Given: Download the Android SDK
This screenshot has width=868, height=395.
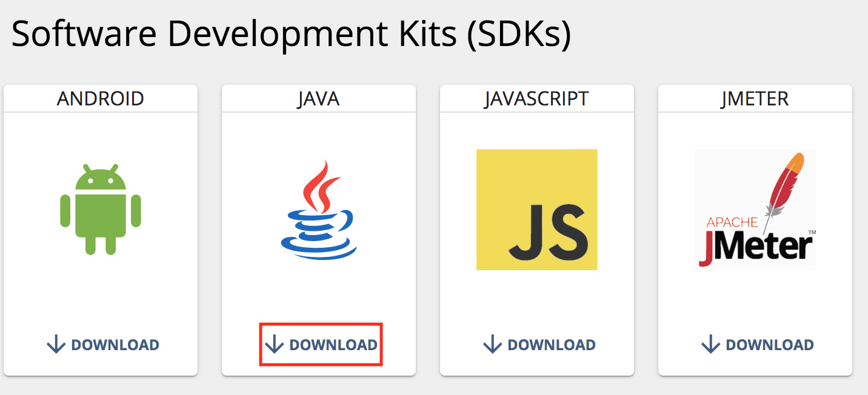Looking at the screenshot, I should click(103, 345).
